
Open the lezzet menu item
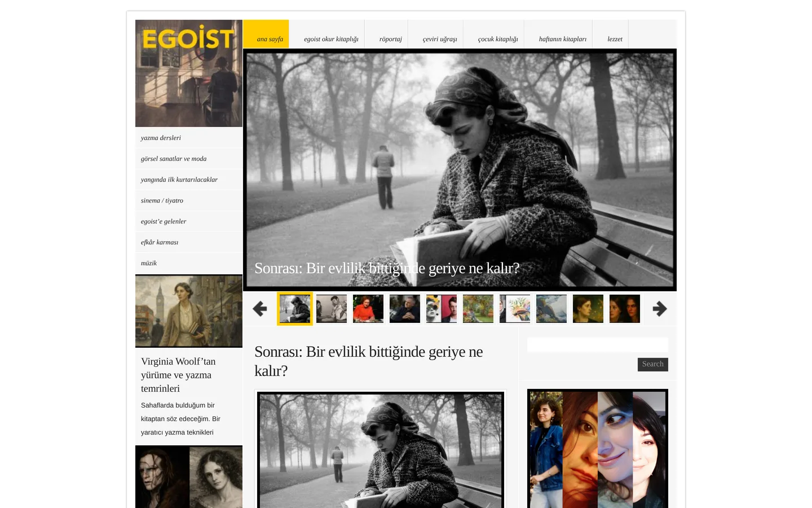pyautogui.click(x=615, y=39)
